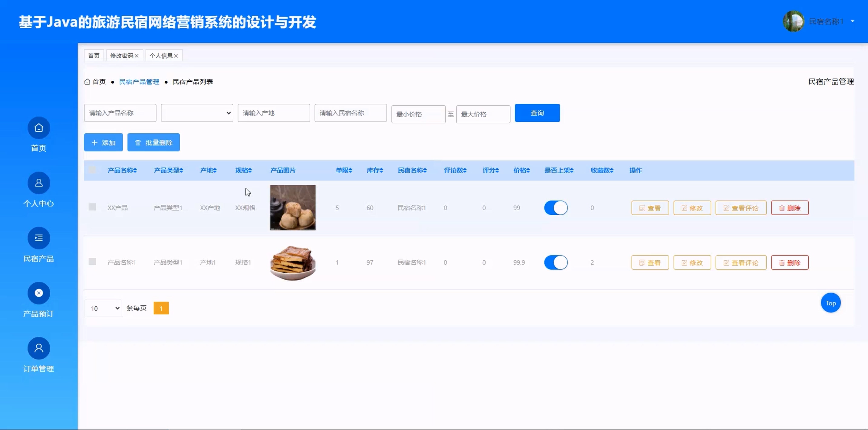This screenshot has height=430, width=868.
Task: Open 民宿产品 sidebar list icon
Action: [39, 238]
